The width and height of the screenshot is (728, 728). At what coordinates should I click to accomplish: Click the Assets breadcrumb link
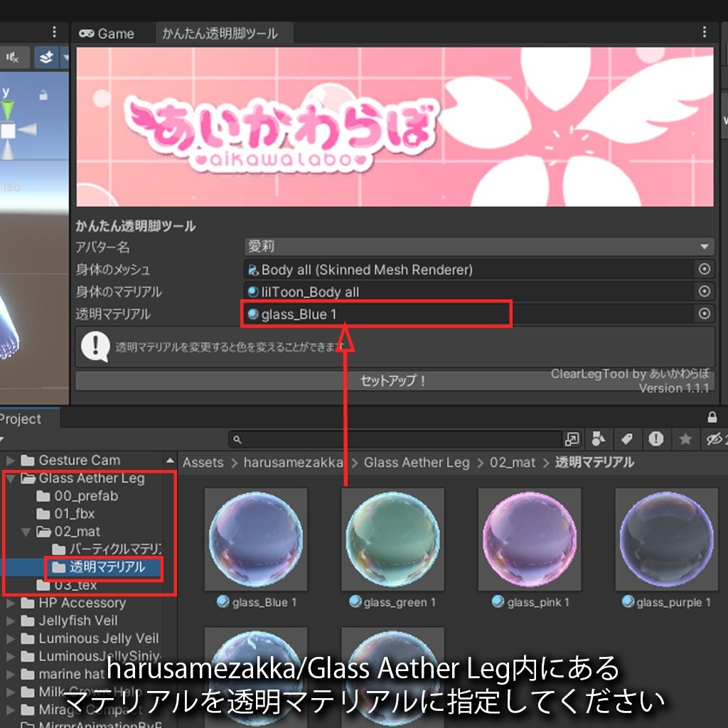203,463
